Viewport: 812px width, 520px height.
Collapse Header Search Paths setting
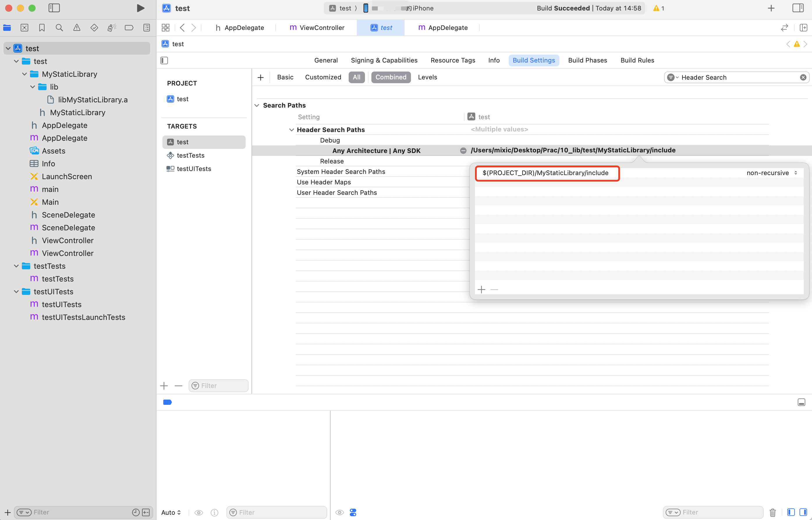(x=291, y=130)
